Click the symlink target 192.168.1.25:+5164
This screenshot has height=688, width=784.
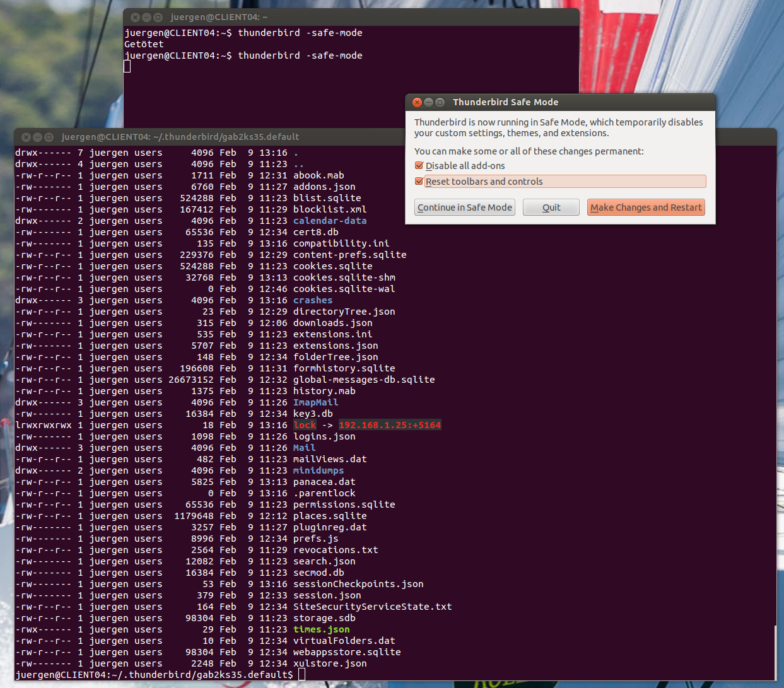pyautogui.click(x=390, y=425)
